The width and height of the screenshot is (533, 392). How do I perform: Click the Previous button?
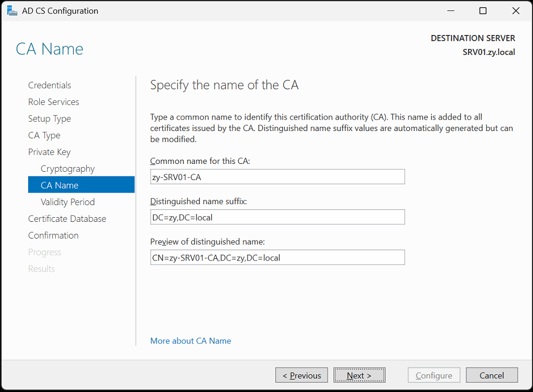click(302, 375)
